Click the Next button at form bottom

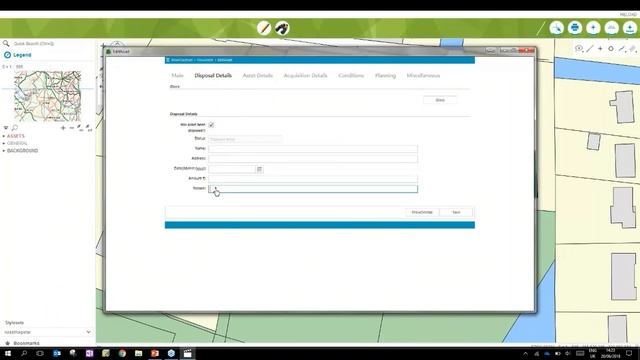[x=456, y=212]
